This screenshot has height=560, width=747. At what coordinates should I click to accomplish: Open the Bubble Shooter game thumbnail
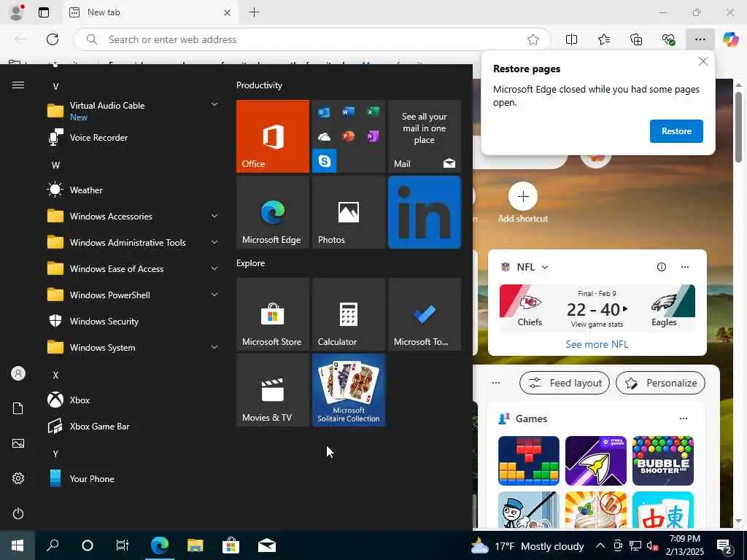click(x=662, y=461)
